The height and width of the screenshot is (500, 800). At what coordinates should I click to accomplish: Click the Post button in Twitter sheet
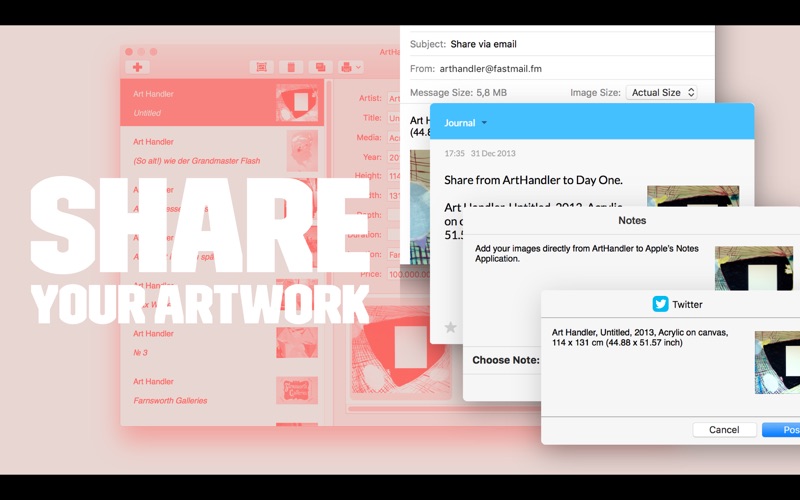pyautogui.click(x=781, y=430)
